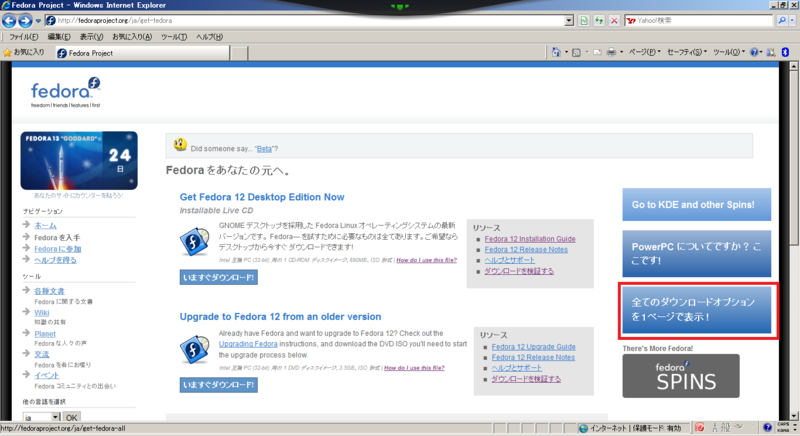Image resolution: width=800 pixels, height=436 pixels.
Task: Click the Read Mail envelope icon
Action: tap(597, 52)
